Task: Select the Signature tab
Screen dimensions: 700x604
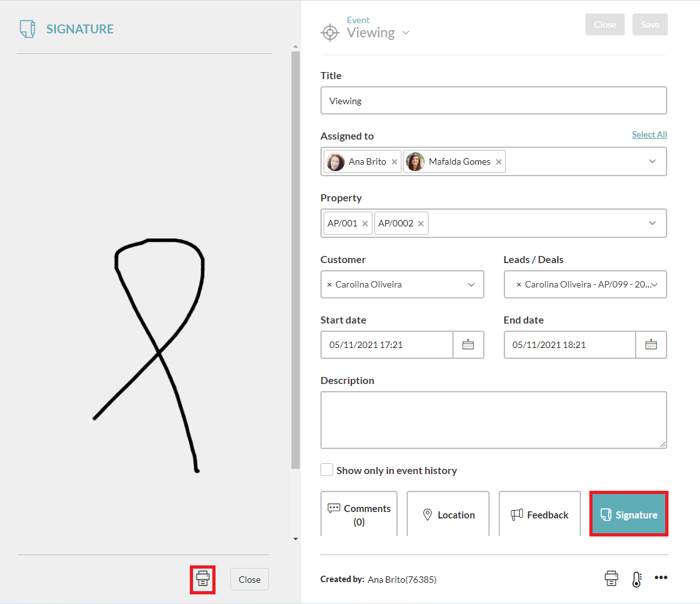Action: pyautogui.click(x=629, y=514)
